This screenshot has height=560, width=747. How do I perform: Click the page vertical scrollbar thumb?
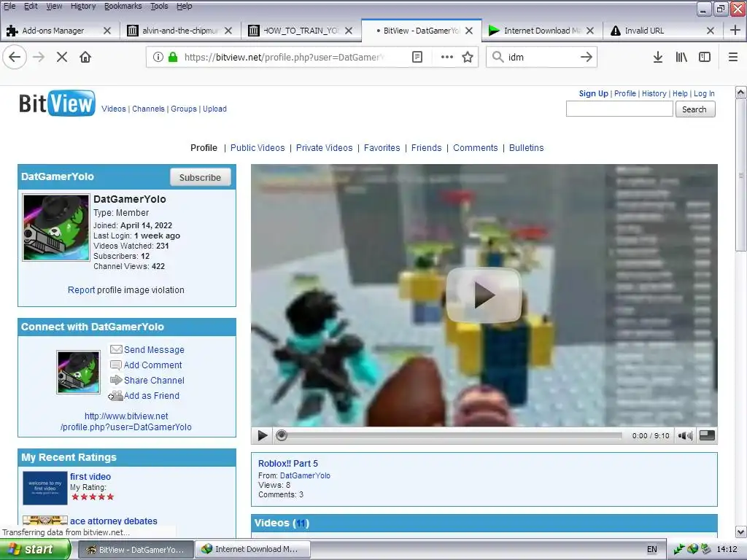pyautogui.click(x=740, y=176)
